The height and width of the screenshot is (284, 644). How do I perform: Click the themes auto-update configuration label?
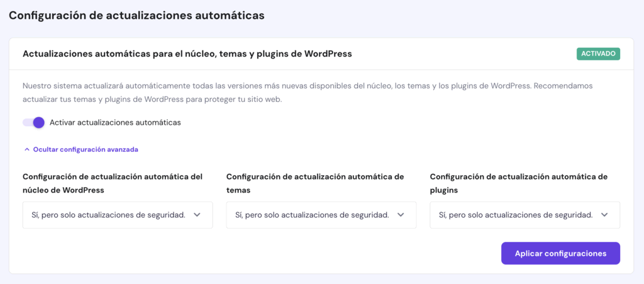pos(314,183)
